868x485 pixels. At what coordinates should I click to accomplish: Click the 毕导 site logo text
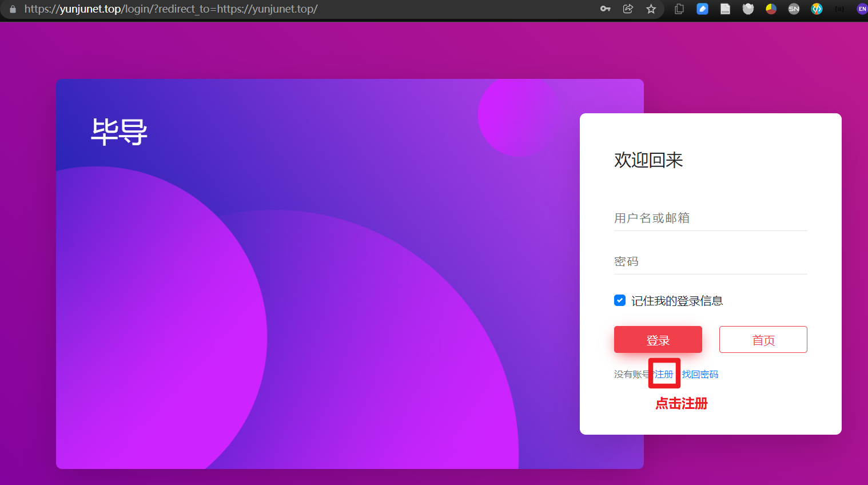[x=120, y=132]
